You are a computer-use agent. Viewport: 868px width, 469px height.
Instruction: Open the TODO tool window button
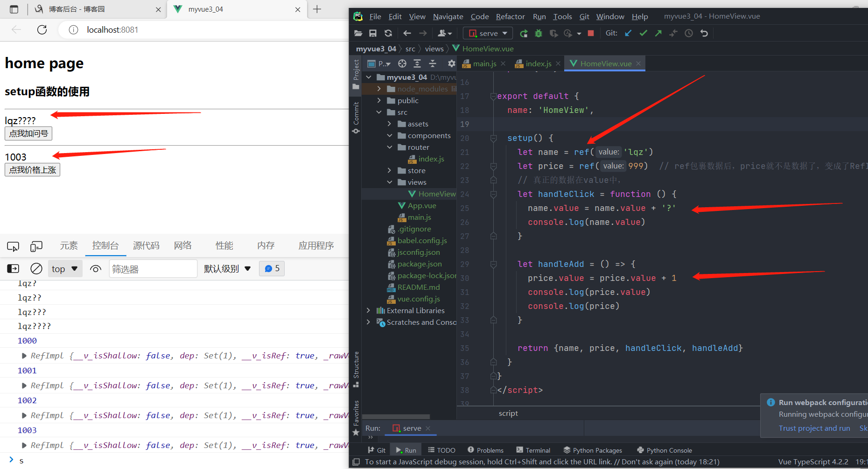(441, 450)
